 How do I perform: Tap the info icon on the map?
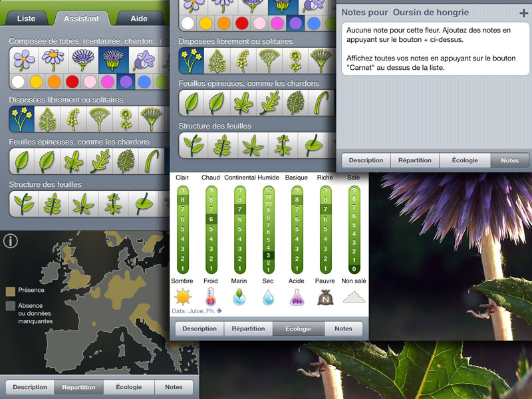click(11, 241)
